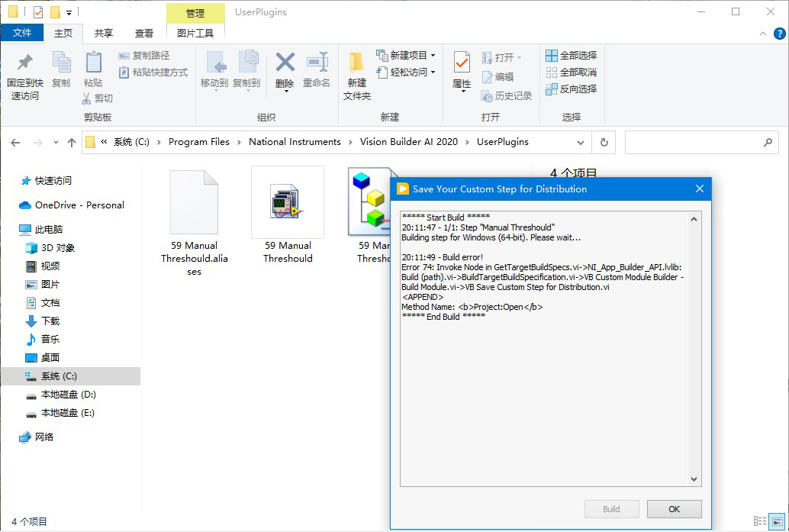Go up one folder level
Screen dimensions: 789x532
click(x=72, y=143)
